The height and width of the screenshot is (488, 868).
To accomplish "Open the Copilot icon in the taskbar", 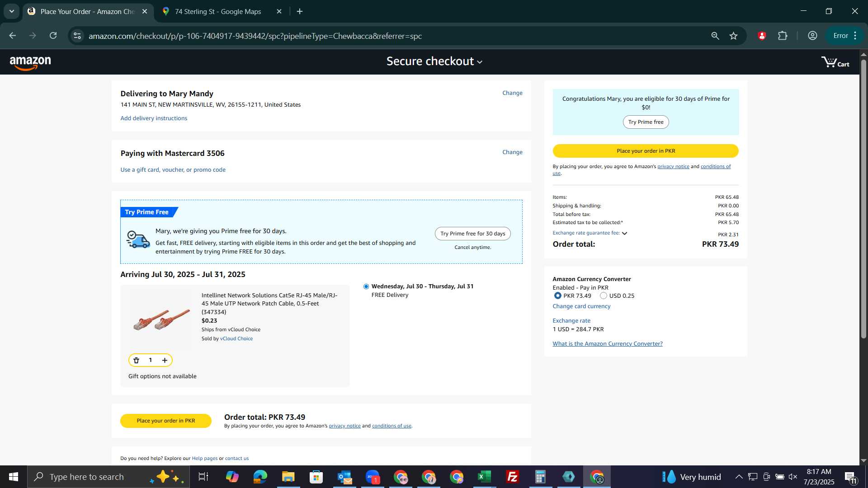I will [x=232, y=477].
